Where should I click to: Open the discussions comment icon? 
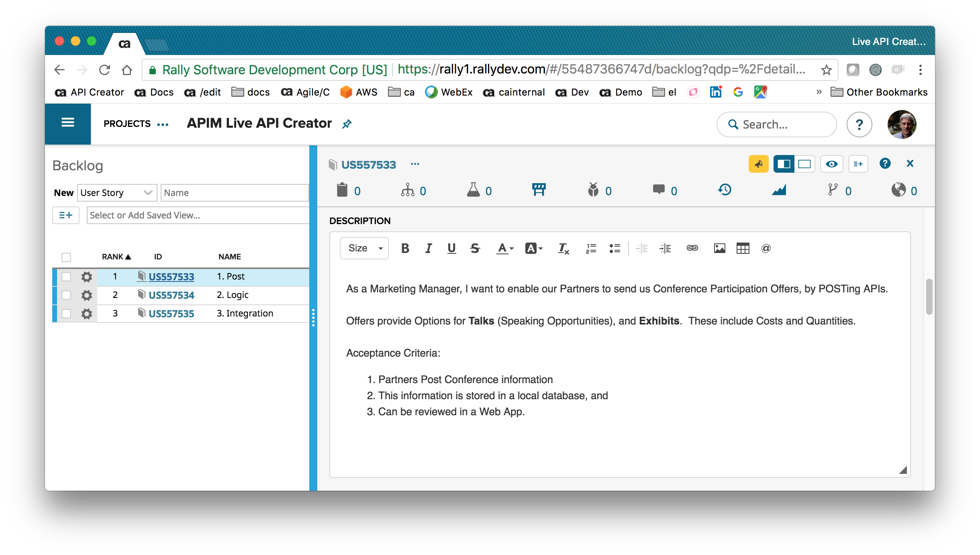point(659,190)
